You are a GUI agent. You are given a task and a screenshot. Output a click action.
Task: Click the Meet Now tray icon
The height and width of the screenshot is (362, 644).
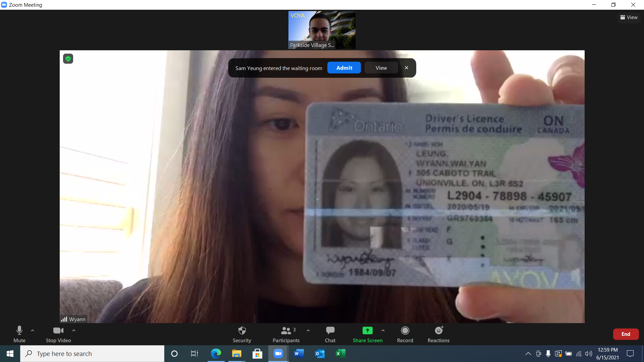(538, 354)
